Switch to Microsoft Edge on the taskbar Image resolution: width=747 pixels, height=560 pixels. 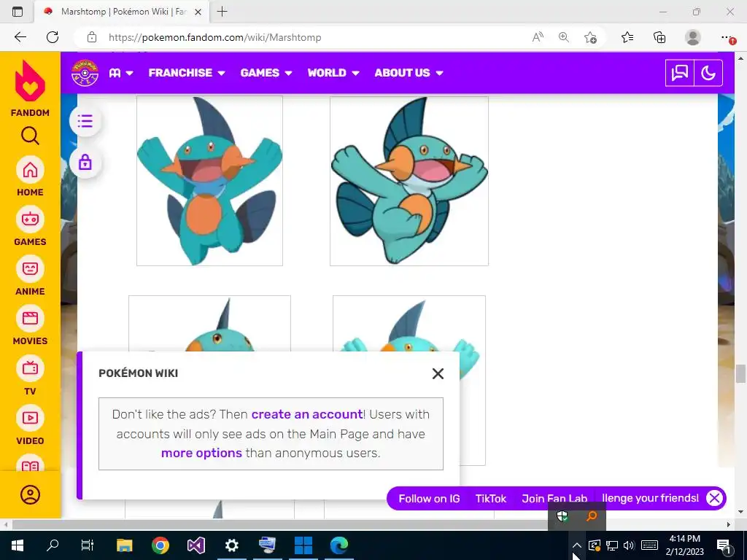point(338,545)
